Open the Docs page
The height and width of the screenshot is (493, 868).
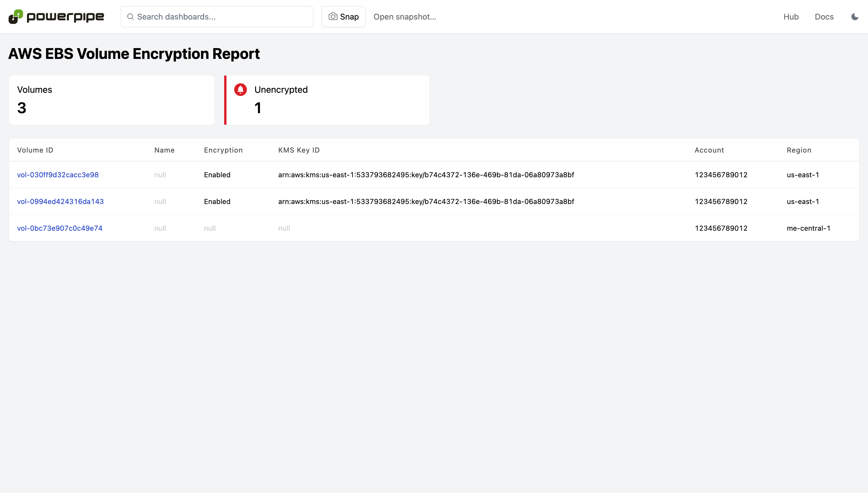pos(824,17)
